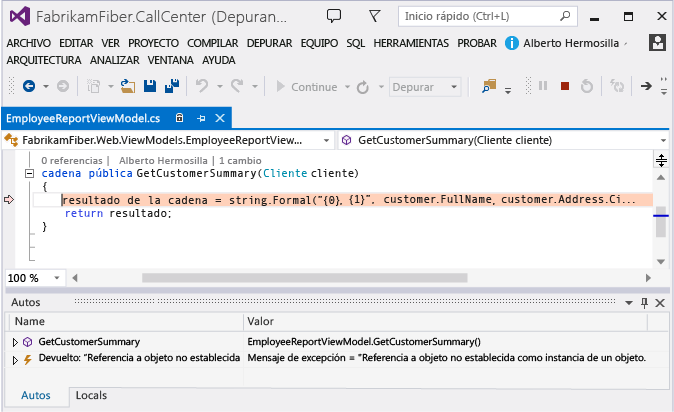Open the PROBAR menu

click(477, 43)
